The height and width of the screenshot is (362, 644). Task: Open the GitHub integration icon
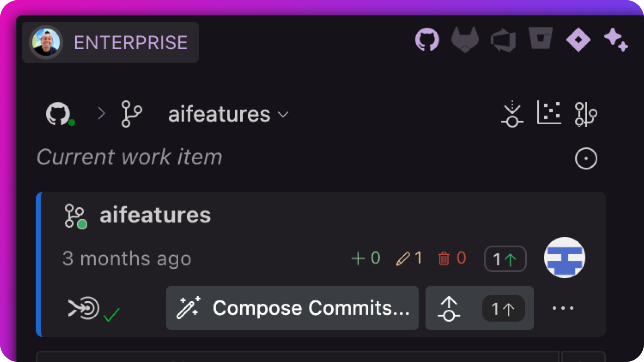(428, 40)
